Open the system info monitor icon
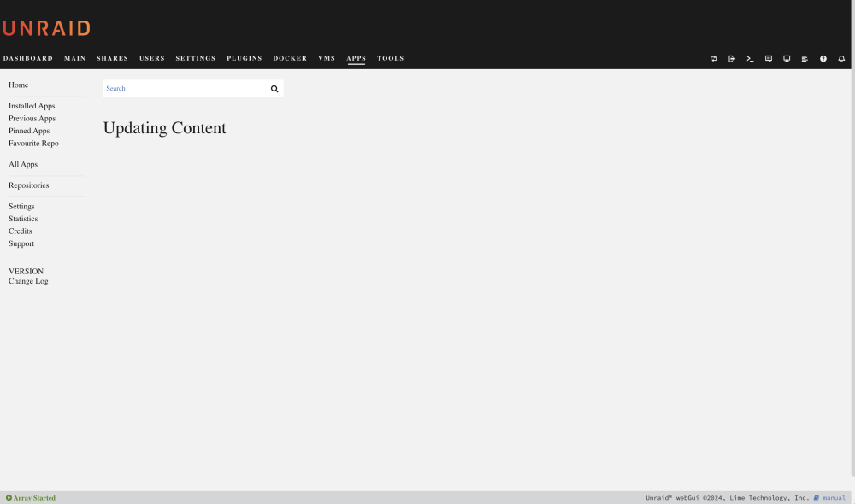855x504 pixels. pos(787,59)
